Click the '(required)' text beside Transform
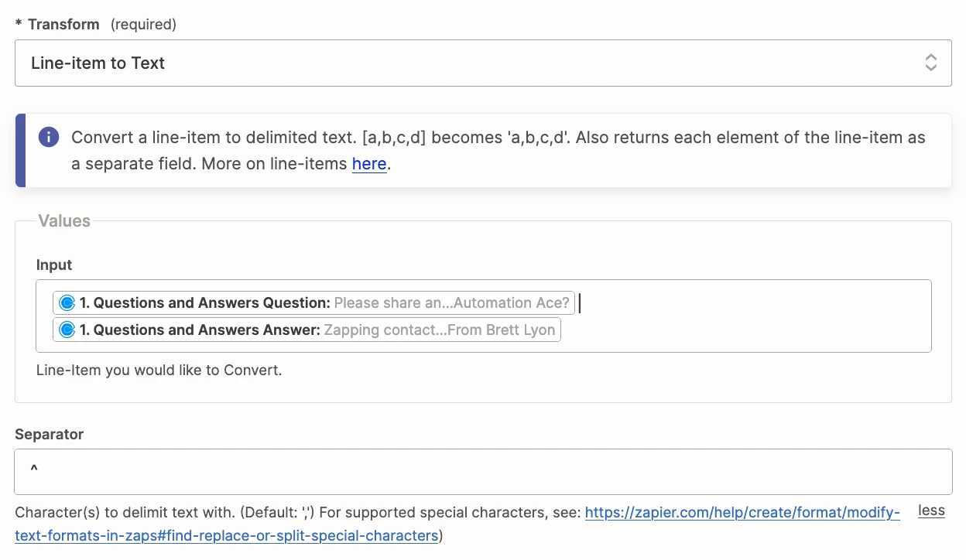966x560 pixels. (143, 24)
